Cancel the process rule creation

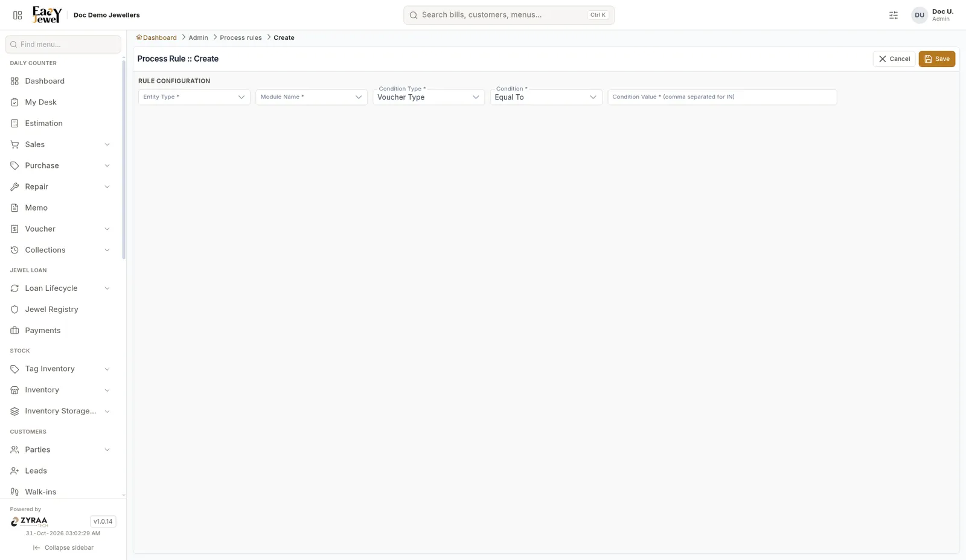[894, 59]
